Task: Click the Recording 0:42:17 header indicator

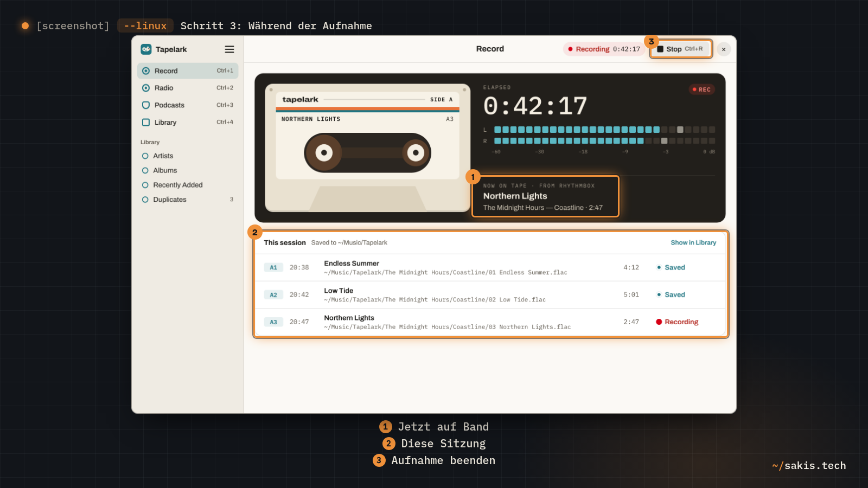Action: point(604,49)
